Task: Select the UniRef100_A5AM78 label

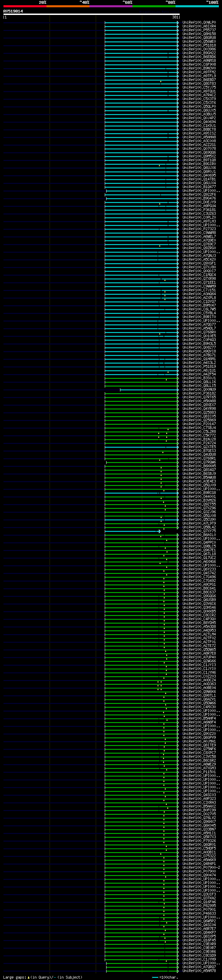Action: (199, 971)
